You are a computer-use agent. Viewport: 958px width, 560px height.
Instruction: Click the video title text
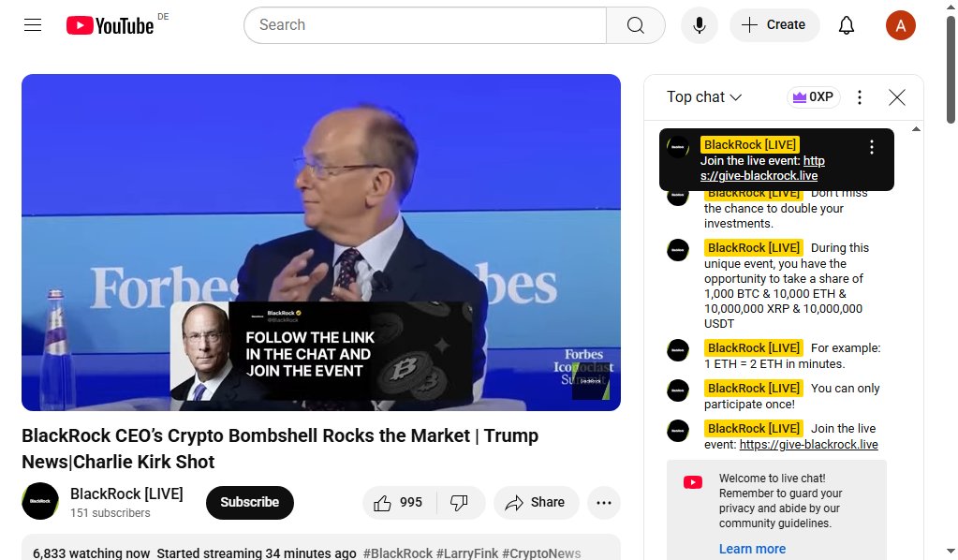pyautogui.click(x=280, y=449)
